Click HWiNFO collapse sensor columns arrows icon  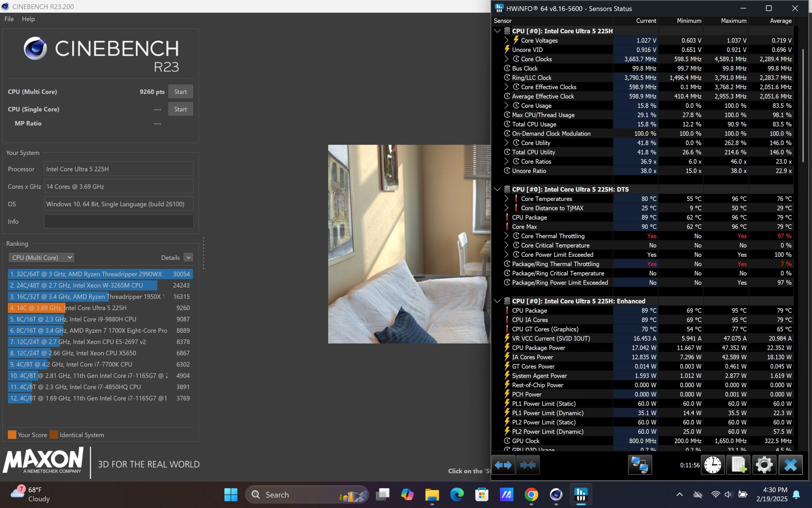[528, 465]
